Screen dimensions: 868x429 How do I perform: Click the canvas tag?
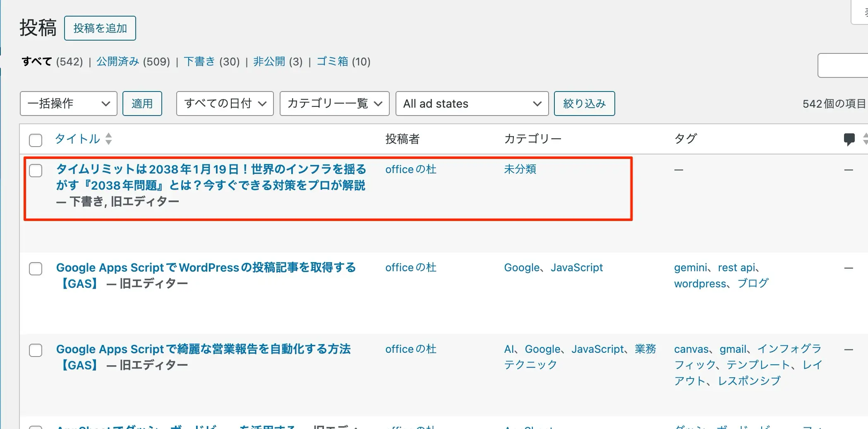pyautogui.click(x=691, y=349)
